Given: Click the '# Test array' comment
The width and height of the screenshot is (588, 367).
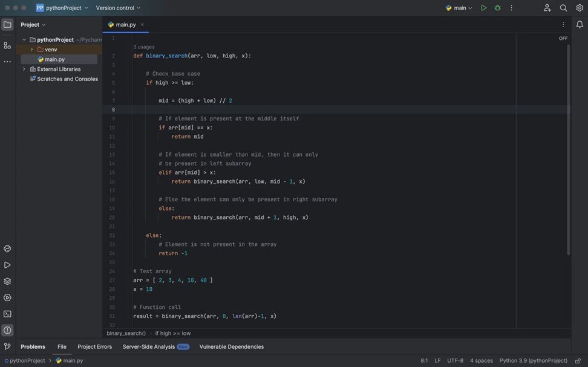Looking at the screenshot, I should coord(152,271).
